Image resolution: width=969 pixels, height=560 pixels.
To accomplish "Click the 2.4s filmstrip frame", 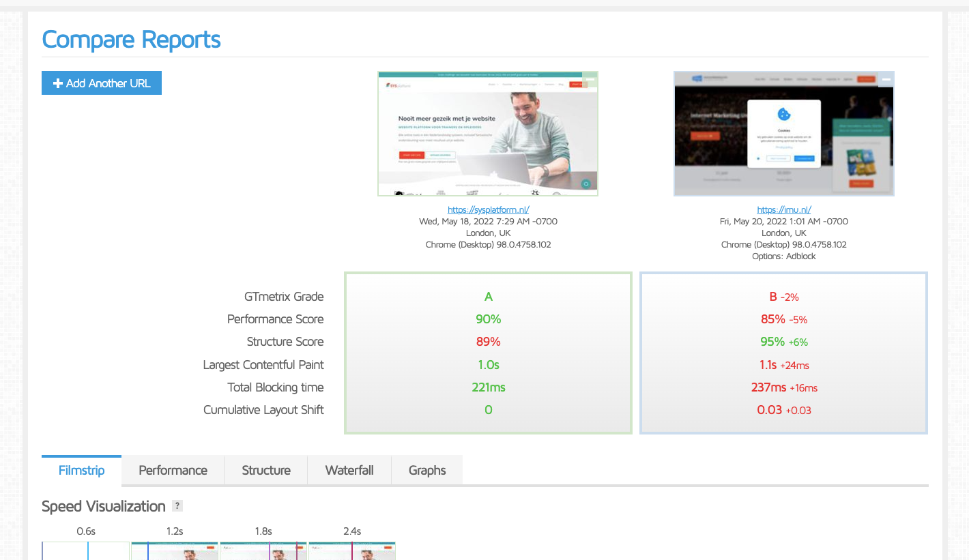I will (x=352, y=550).
